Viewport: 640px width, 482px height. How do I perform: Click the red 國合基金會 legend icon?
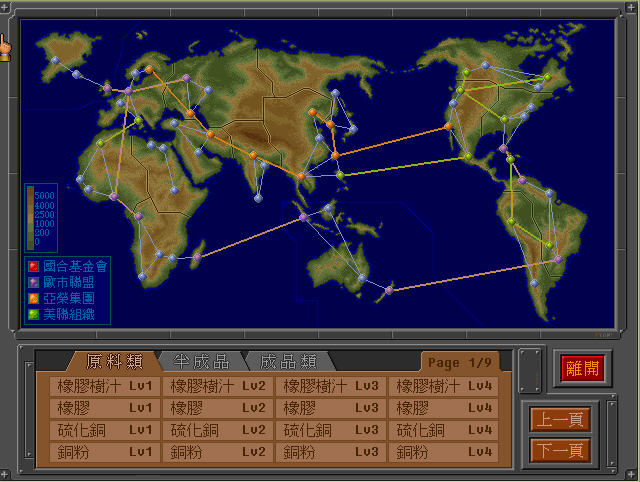33,267
